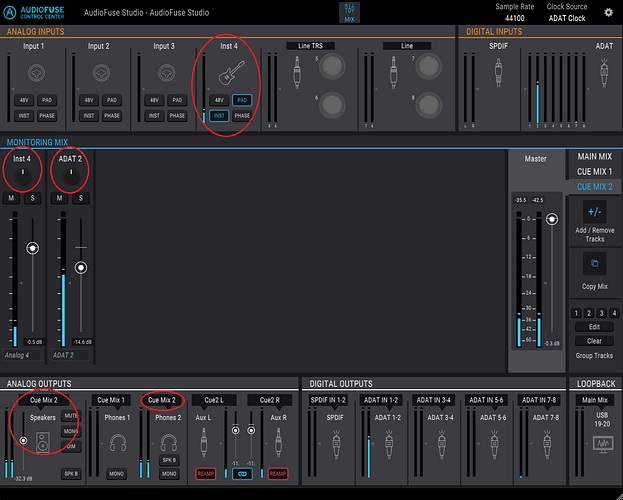Click the Input 3 XLR connector icon

point(166,73)
